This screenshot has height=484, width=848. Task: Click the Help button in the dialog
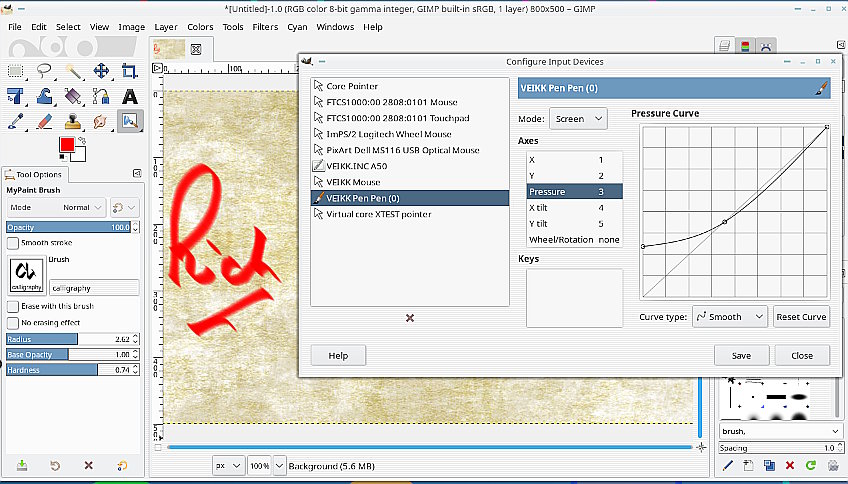338,355
